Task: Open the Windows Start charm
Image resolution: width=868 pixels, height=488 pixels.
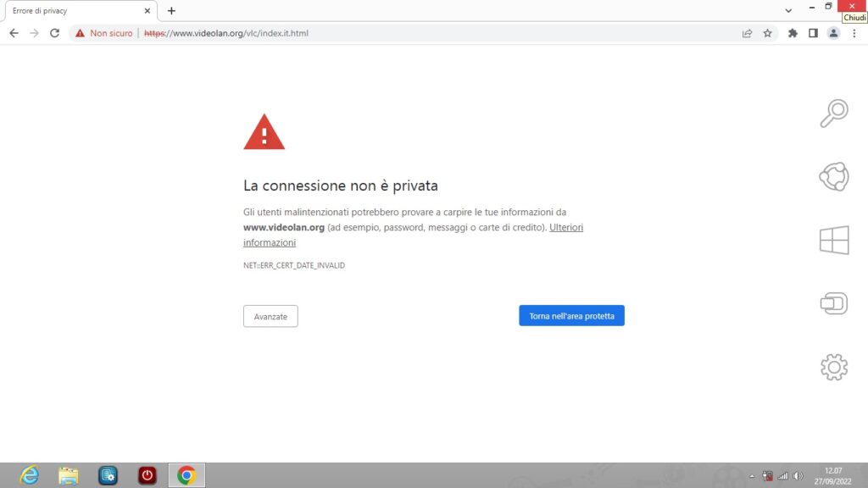Action: 834,240
